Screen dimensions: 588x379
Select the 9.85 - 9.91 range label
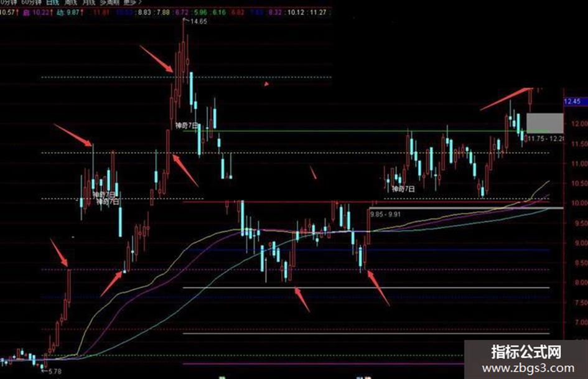(x=385, y=214)
